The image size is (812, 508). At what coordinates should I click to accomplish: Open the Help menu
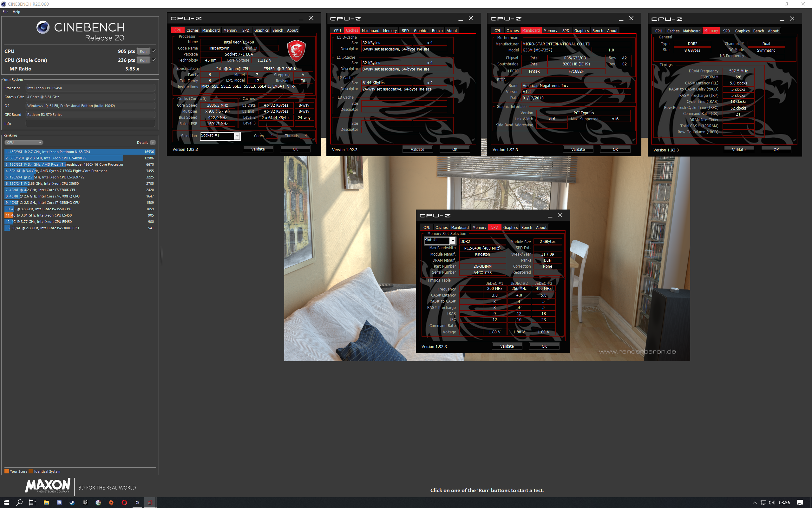pos(16,12)
